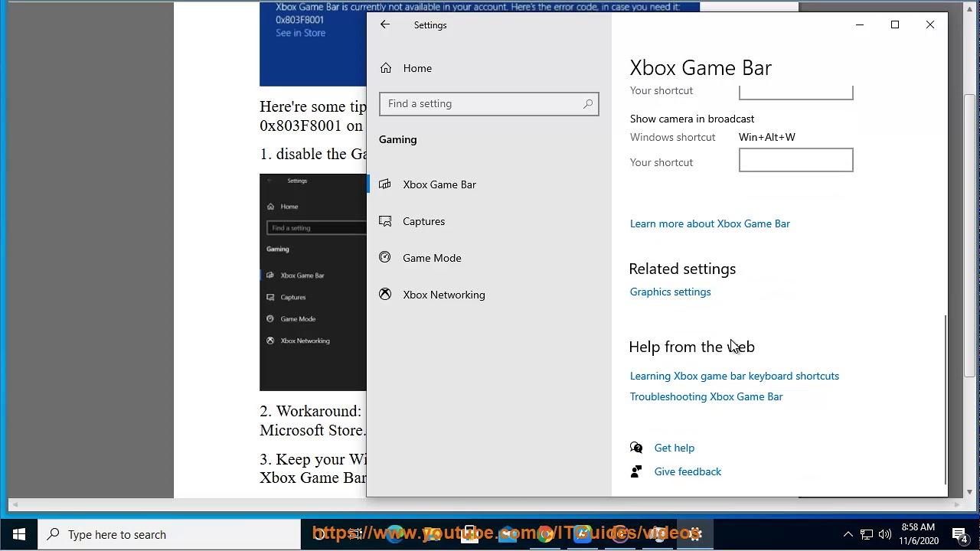Viewport: 980px width, 551px height.
Task: Open Learn more about Xbox Game Bar link
Action: [x=710, y=223]
